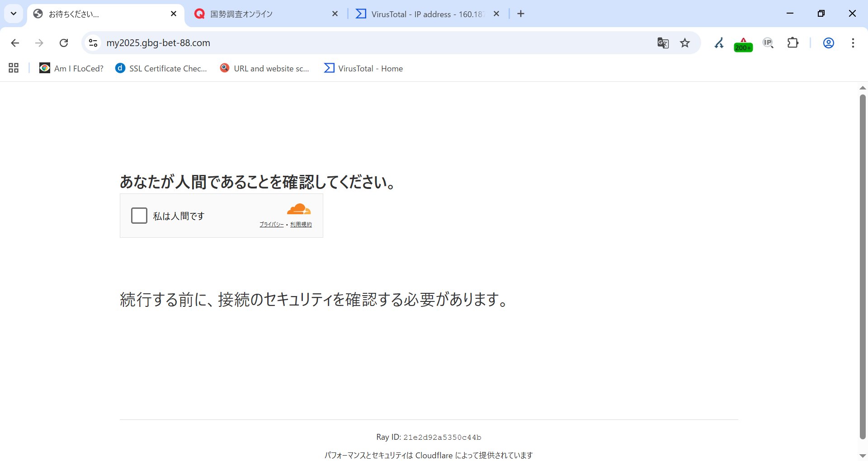Image resolution: width=868 pixels, height=461 pixels.
Task: Open the tab search dropdown arrow
Action: point(13,14)
